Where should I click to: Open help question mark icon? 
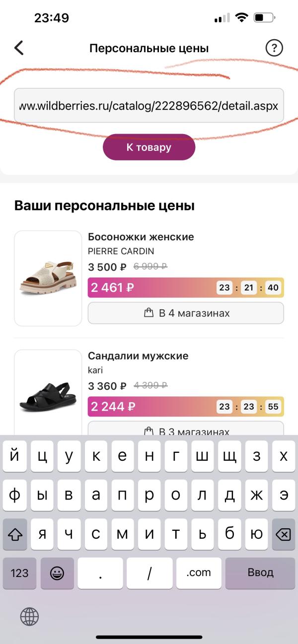[x=274, y=48]
